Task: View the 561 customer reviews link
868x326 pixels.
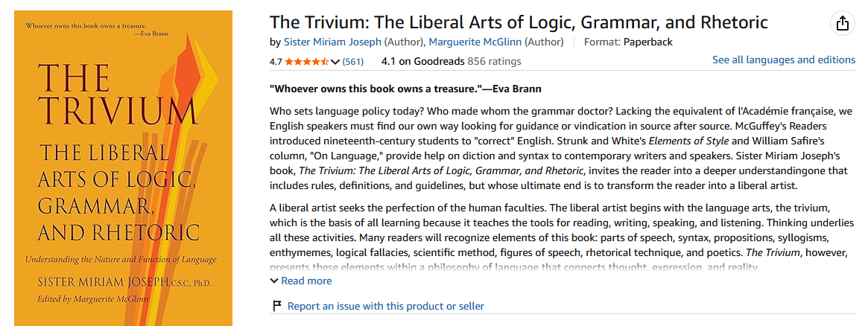Action: (353, 61)
